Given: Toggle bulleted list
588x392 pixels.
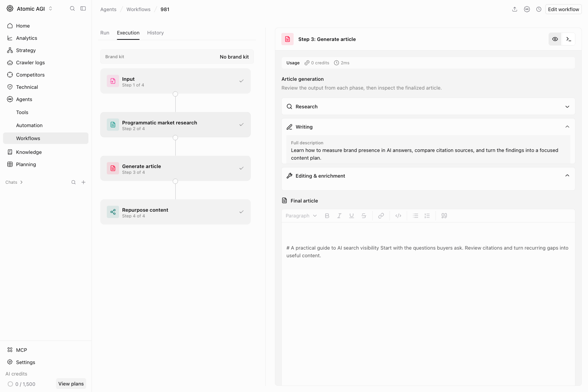Looking at the screenshot, I should [x=415, y=216].
